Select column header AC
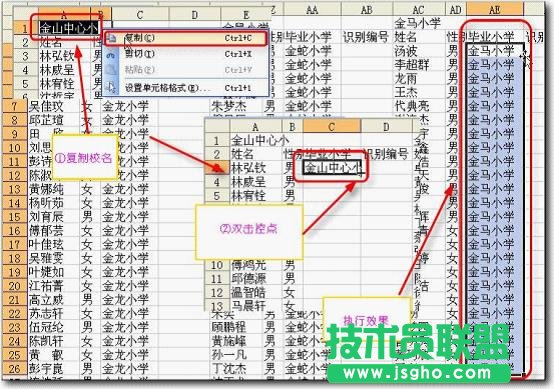Screen dimensions: 554x389 pyautogui.click(x=419, y=10)
